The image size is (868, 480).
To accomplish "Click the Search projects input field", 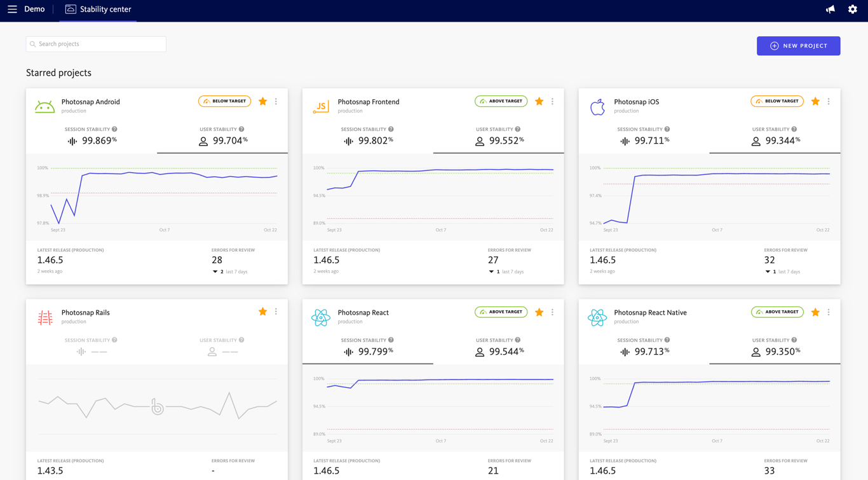I will (96, 44).
